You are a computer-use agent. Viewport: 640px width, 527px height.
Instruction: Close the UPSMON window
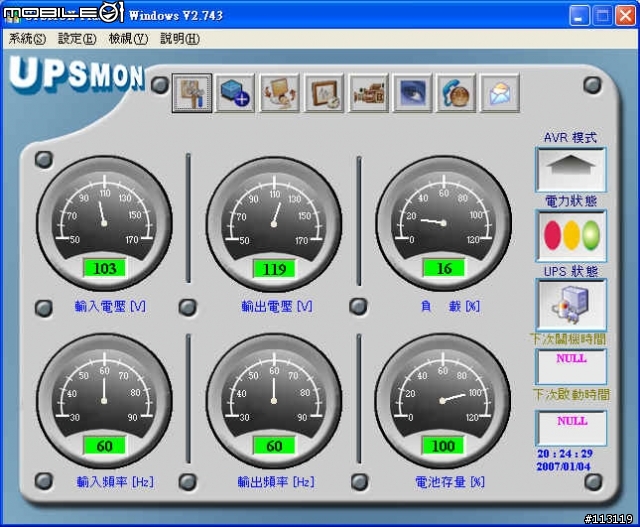click(625, 16)
